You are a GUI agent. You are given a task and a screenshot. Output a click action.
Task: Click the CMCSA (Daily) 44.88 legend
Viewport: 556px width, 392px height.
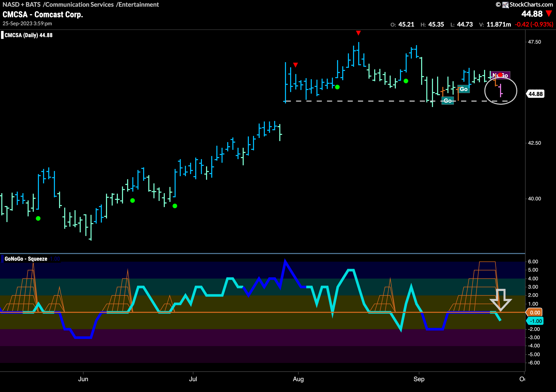point(28,35)
